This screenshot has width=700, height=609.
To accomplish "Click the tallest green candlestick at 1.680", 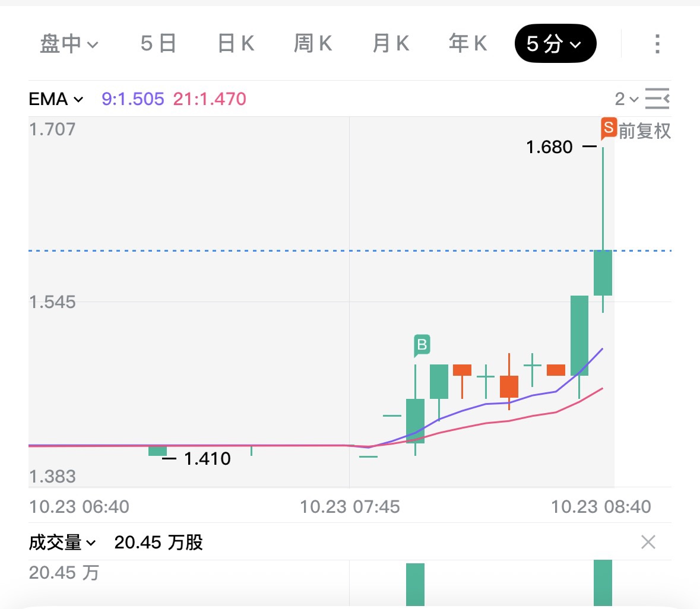I will coord(603,272).
